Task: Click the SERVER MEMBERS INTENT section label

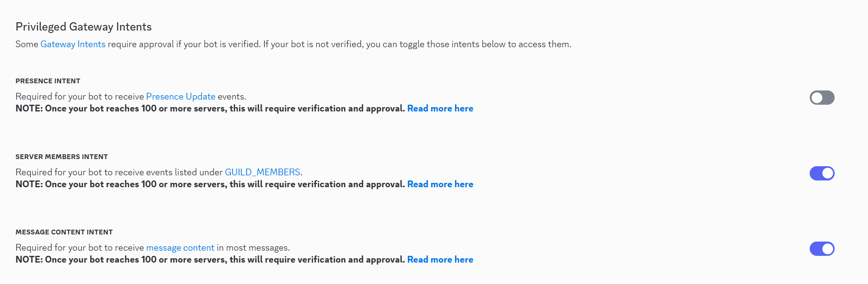Action: (x=62, y=157)
